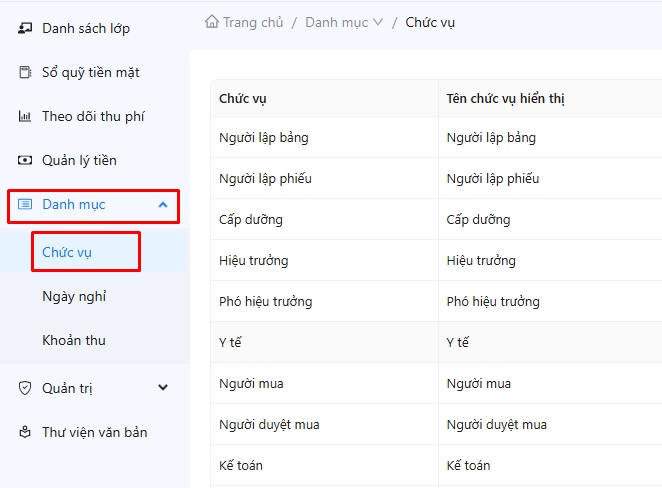Click the Theo dõi thu phí chart icon

[x=25, y=116]
